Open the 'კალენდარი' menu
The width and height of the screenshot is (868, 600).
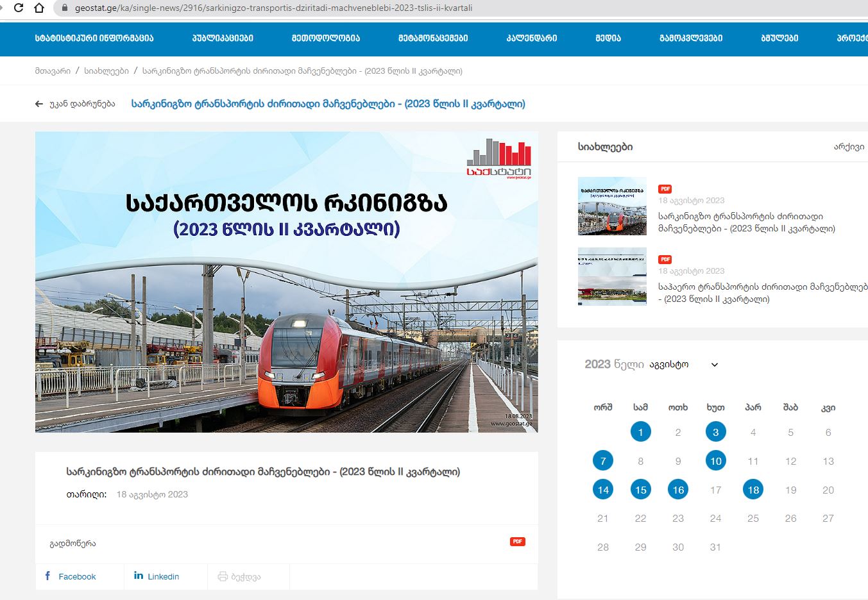pyautogui.click(x=532, y=38)
